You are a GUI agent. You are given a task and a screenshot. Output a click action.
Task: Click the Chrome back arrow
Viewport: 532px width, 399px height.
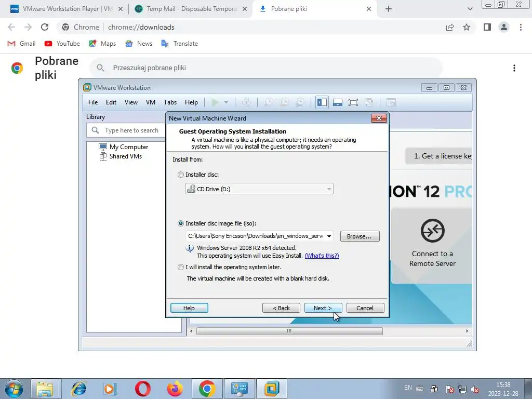pyautogui.click(x=11, y=27)
